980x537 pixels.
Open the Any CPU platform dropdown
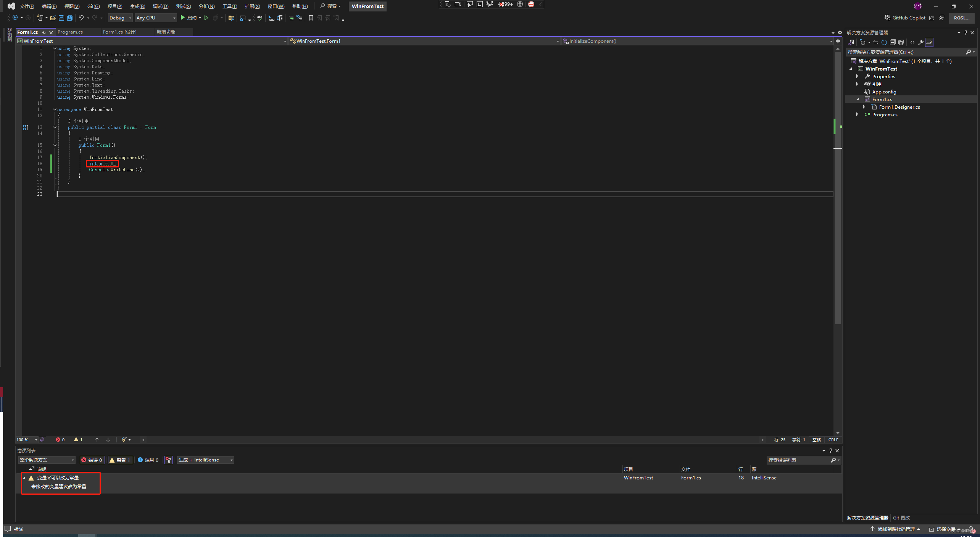click(156, 18)
